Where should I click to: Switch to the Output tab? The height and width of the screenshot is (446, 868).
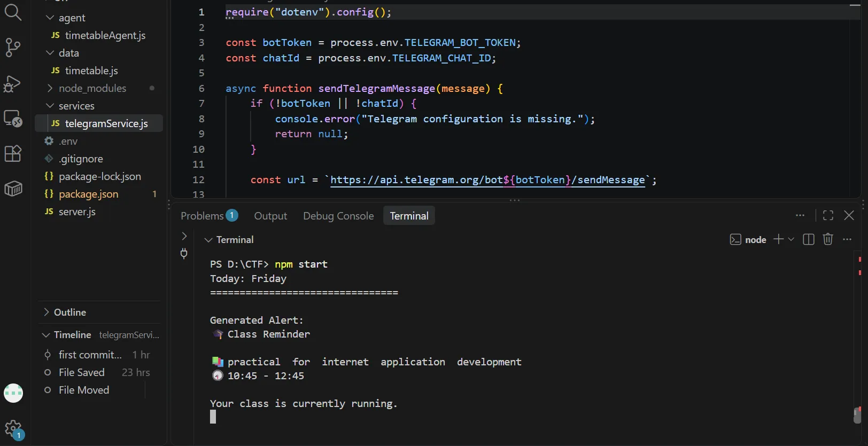270,216
